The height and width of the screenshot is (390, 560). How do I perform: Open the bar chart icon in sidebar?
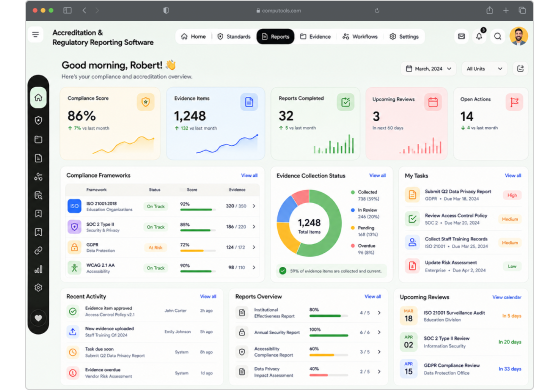38,269
